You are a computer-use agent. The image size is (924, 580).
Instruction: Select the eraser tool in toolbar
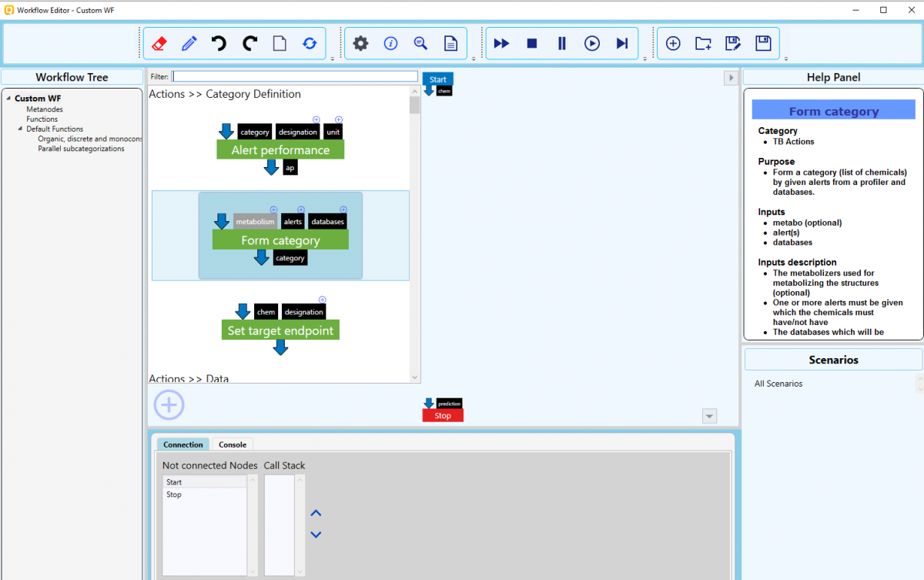tap(159, 44)
